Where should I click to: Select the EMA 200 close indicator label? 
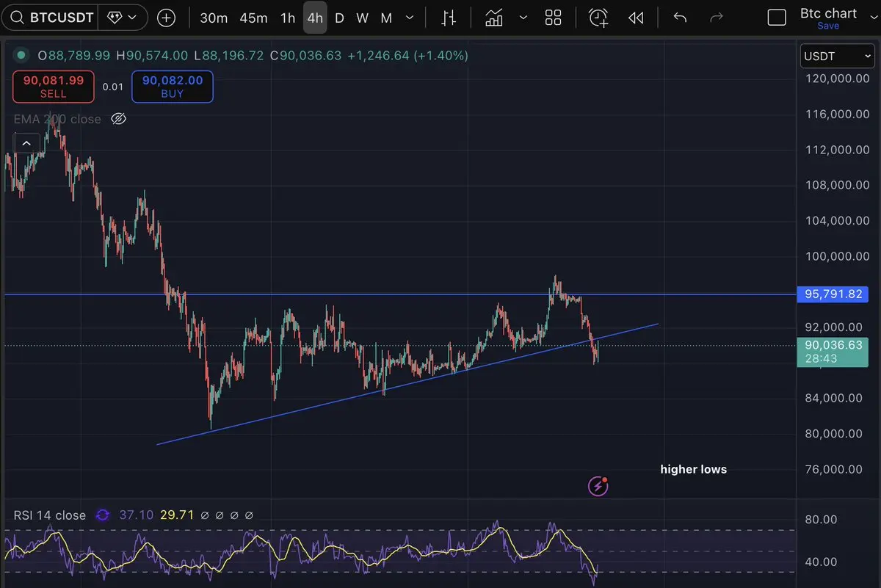coord(57,119)
